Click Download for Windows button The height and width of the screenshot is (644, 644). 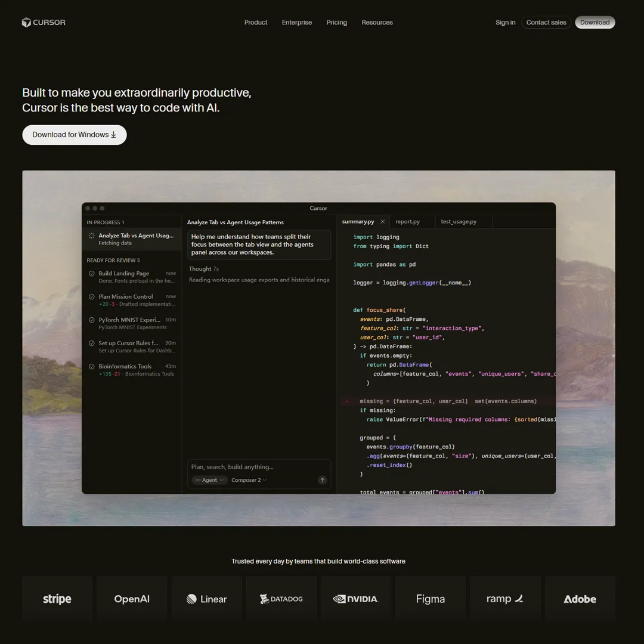pos(75,135)
